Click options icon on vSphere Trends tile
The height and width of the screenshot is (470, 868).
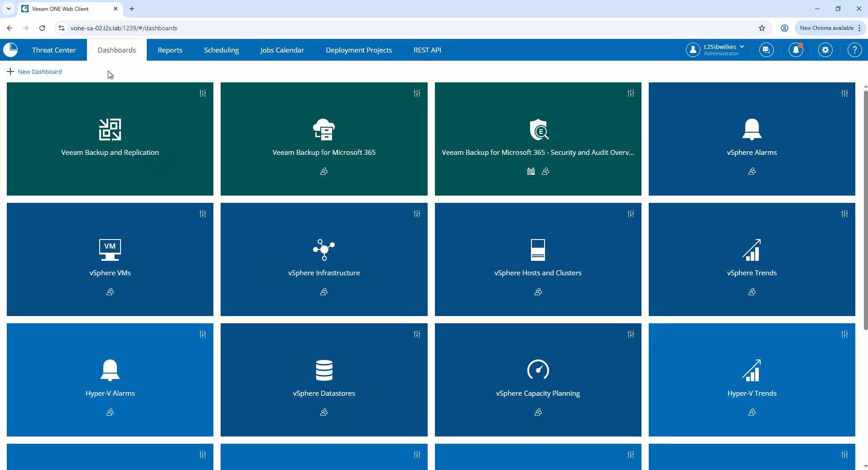[845, 214]
